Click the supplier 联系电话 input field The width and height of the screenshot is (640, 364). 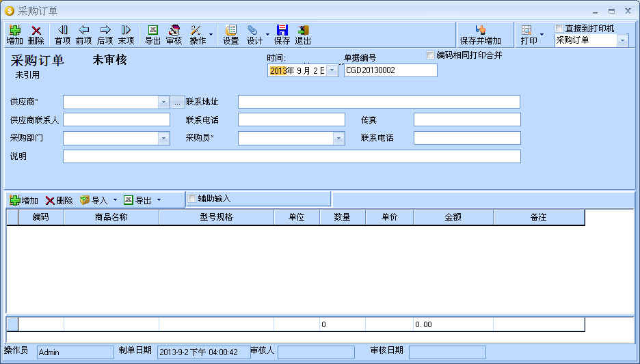291,120
